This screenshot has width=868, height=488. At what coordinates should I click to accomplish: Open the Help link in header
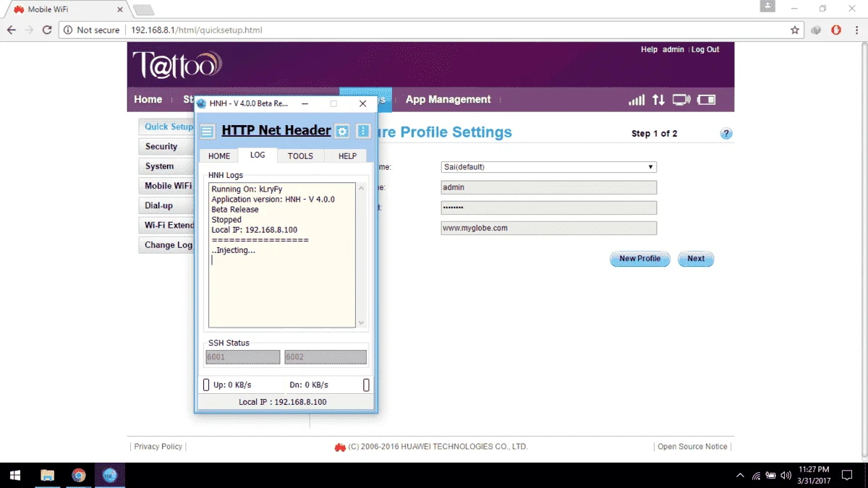(649, 49)
